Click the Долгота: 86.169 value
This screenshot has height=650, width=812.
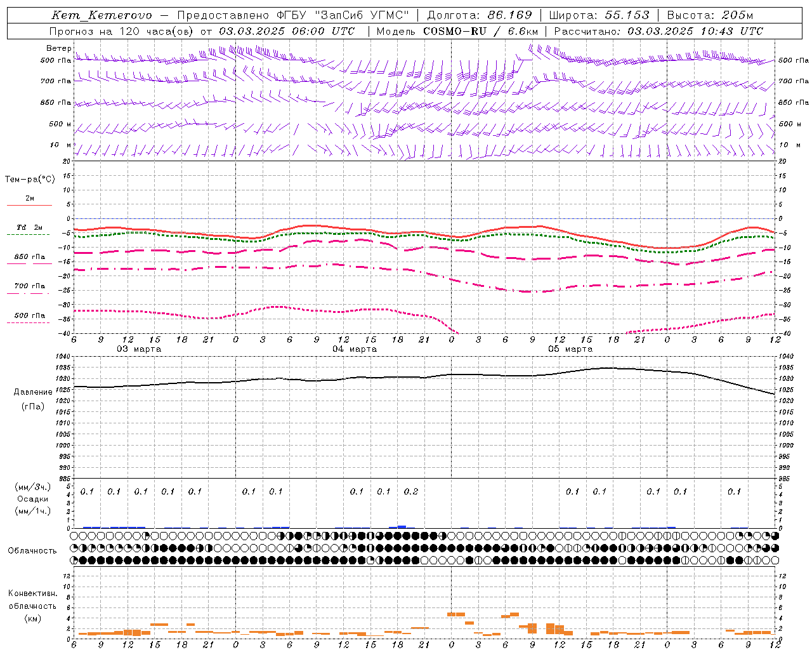coord(480,15)
